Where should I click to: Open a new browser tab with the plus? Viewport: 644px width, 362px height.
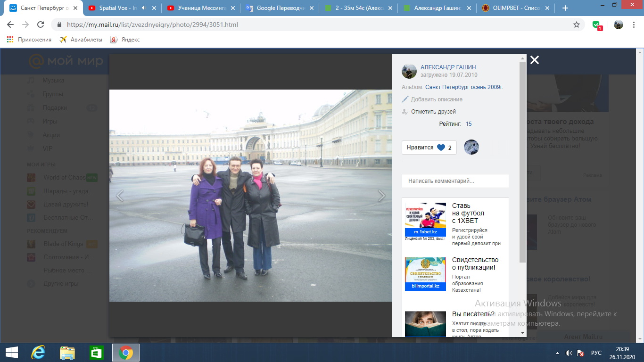point(565,8)
